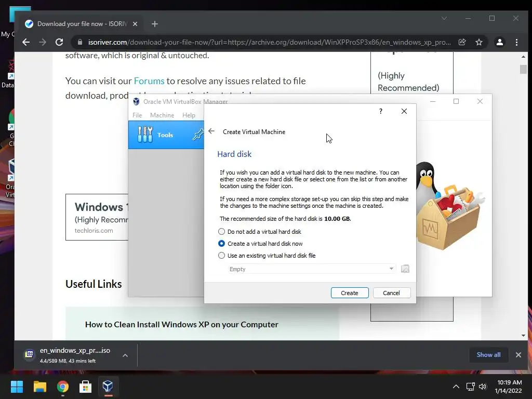Open a new Chrome tab with plus
Viewport: 532px width, 399px height.
155,24
